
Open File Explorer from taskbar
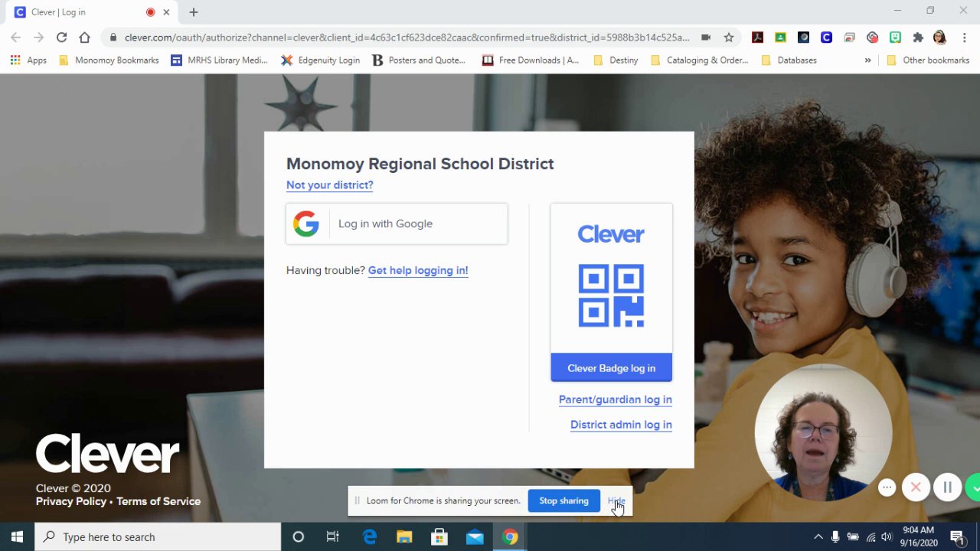click(x=404, y=537)
